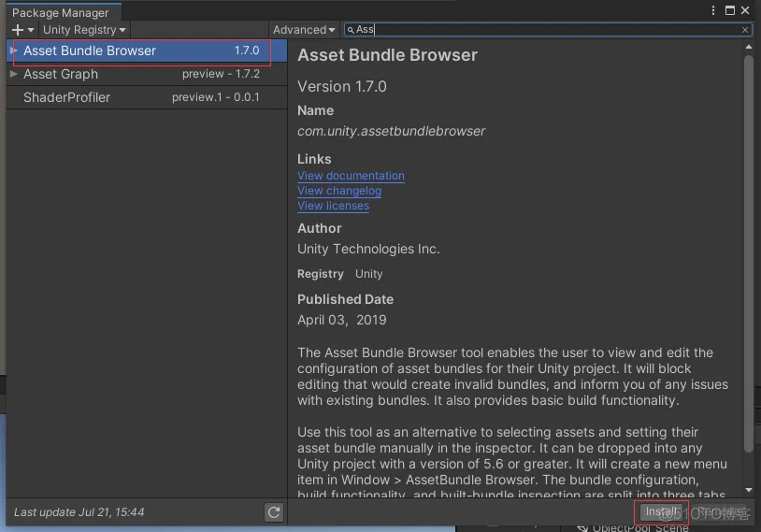Select the Asset Bundle Browser package
The image size is (761, 532).
(147, 50)
